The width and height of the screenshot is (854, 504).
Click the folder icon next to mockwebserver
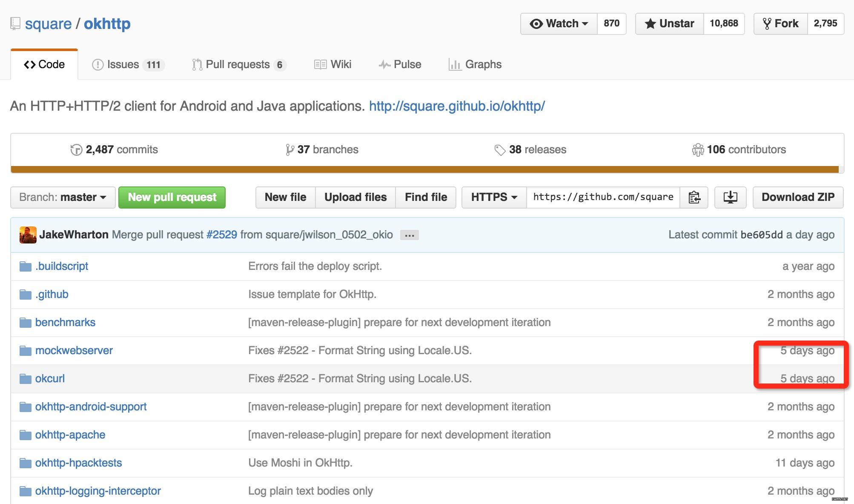(26, 351)
